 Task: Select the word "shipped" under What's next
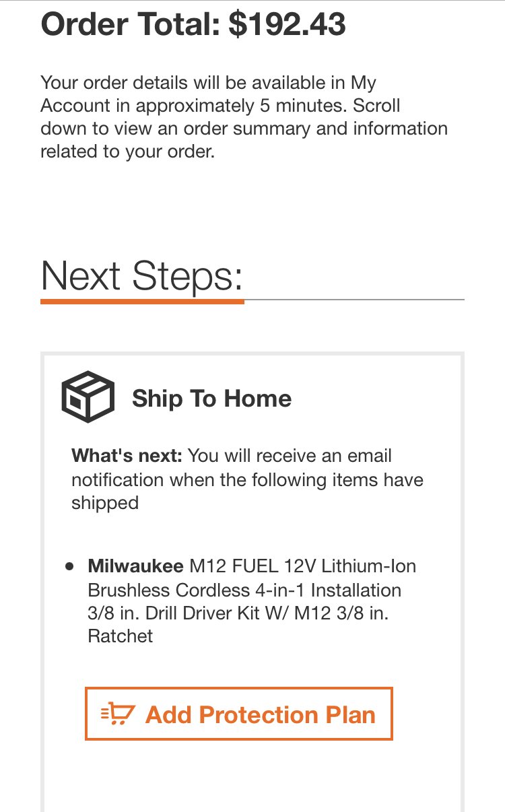[x=105, y=503]
